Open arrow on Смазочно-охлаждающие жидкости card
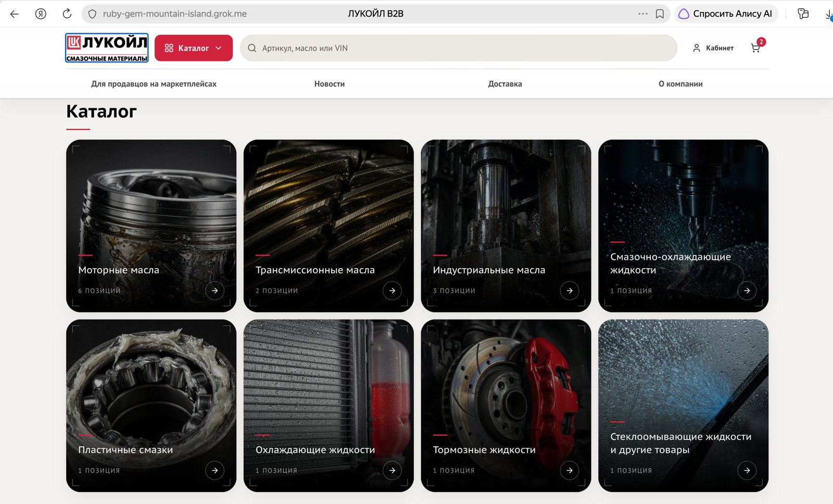The height and width of the screenshot is (504, 833). [747, 291]
